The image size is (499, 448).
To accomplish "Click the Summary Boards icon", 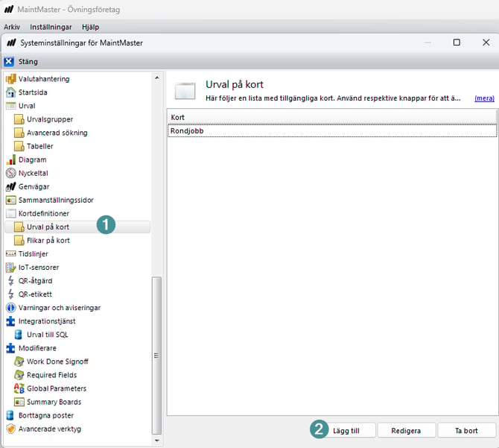I will 19,402.
